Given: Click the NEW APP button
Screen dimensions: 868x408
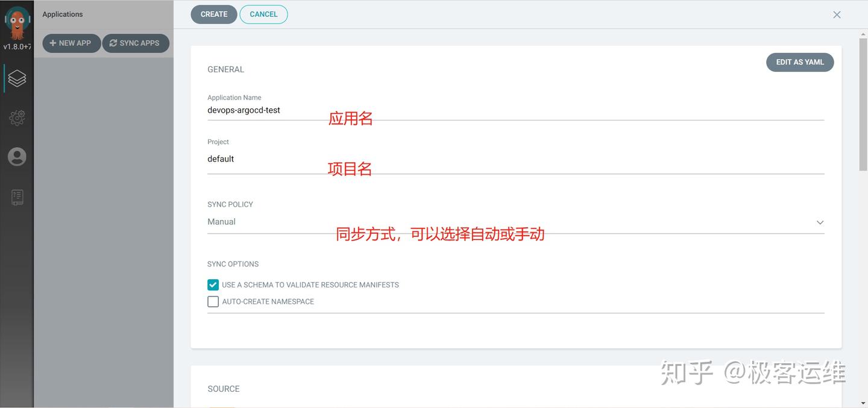Looking at the screenshot, I should coord(71,43).
